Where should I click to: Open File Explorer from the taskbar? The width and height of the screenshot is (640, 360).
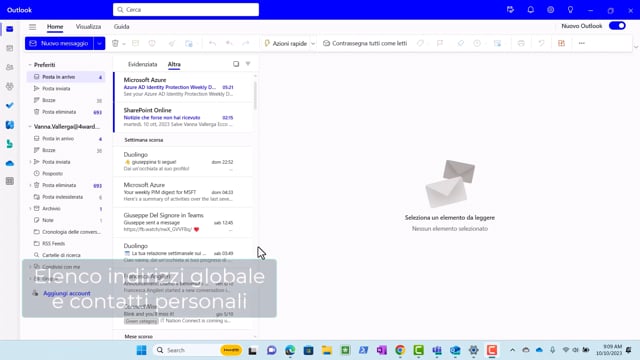(327, 350)
